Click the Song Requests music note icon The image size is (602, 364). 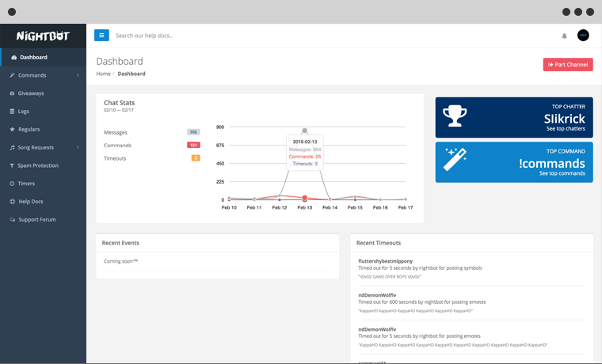[x=13, y=147]
